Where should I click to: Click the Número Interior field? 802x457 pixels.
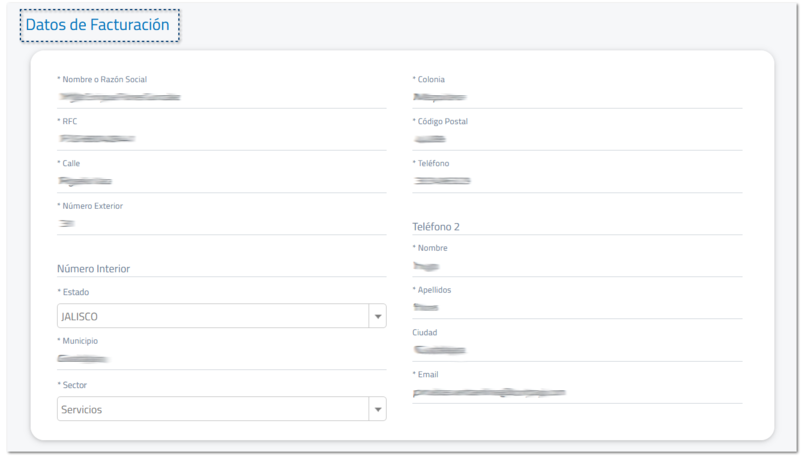[221, 268]
